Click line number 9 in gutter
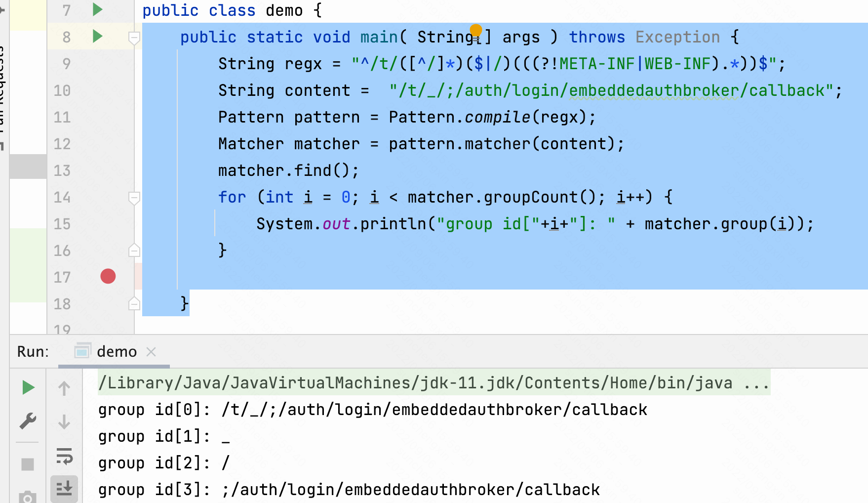The height and width of the screenshot is (503, 868). pos(66,64)
